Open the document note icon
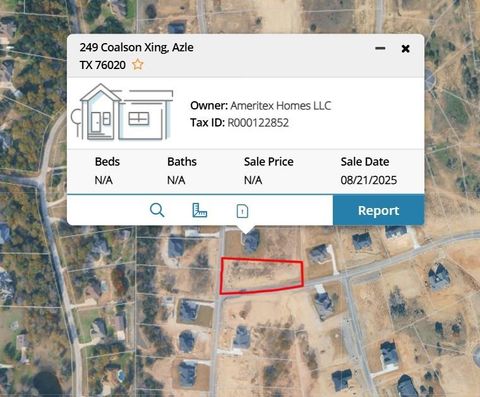The image size is (480, 397). coord(242,211)
